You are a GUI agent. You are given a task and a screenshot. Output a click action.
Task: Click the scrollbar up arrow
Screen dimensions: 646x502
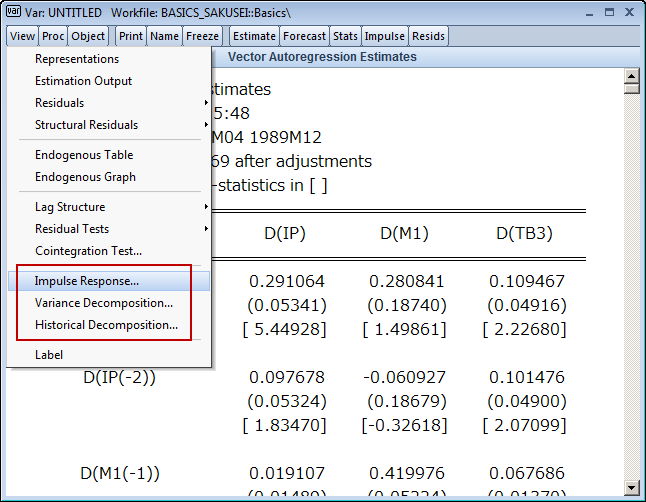coord(631,77)
